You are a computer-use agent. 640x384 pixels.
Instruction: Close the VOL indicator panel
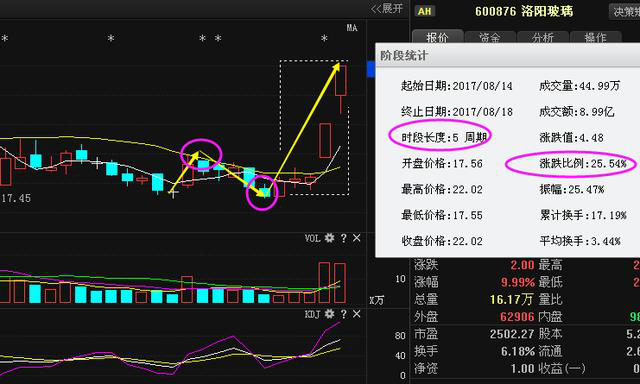356,238
